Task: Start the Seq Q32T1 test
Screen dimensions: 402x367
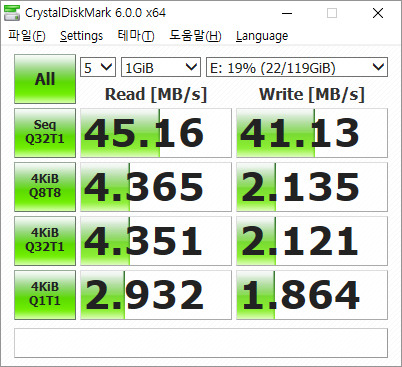Action: [45, 133]
